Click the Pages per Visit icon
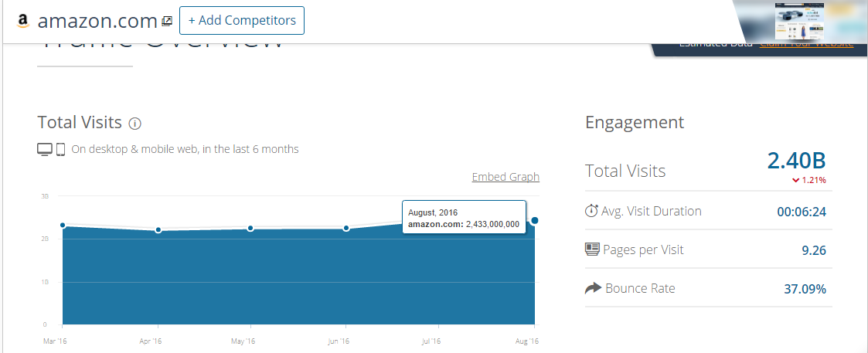Viewport: 868px width, 353px height. pyautogui.click(x=592, y=249)
